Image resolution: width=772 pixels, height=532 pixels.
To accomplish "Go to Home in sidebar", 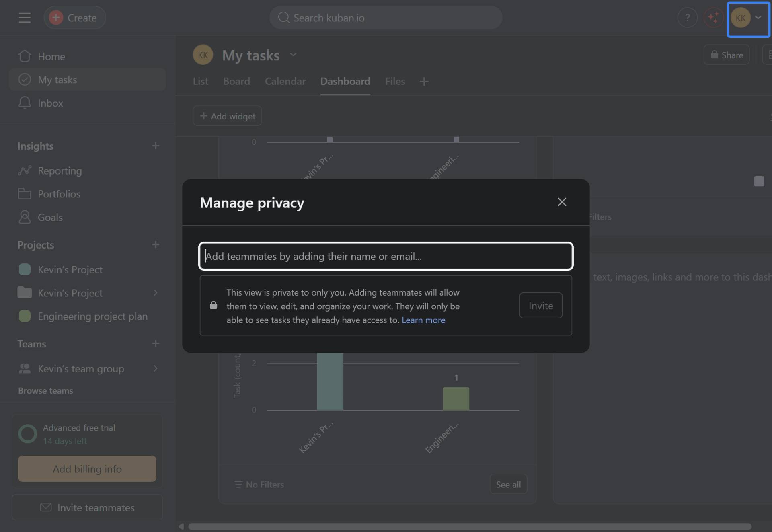I will (x=87, y=56).
